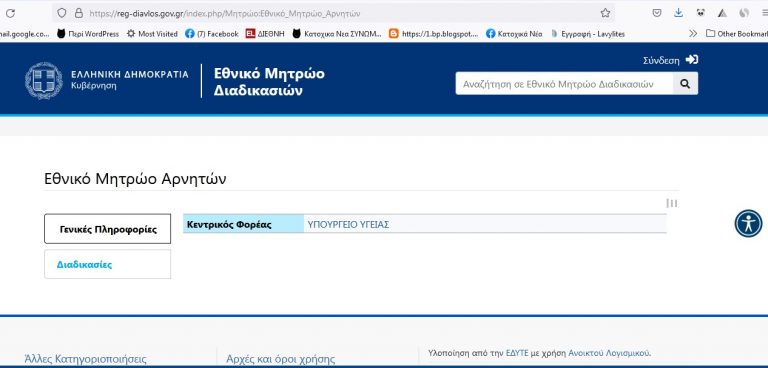Bookmark this page with the star icon
Viewport: 768px width, 368px height.
[605, 13]
